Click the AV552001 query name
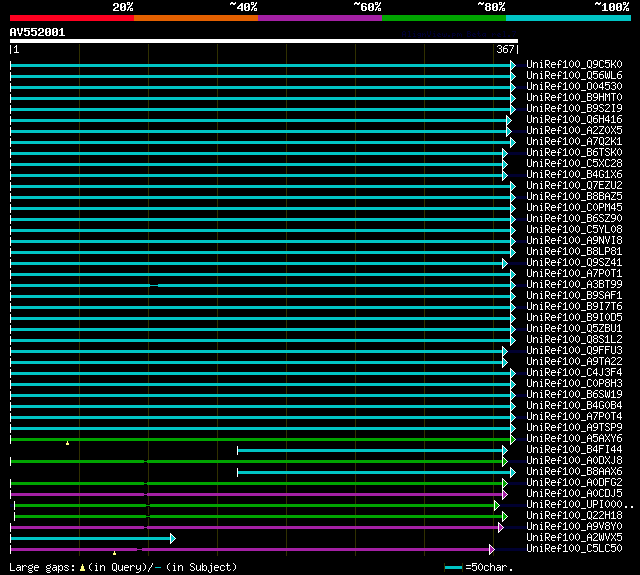The height and width of the screenshot is (575, 640). (37, 32)
